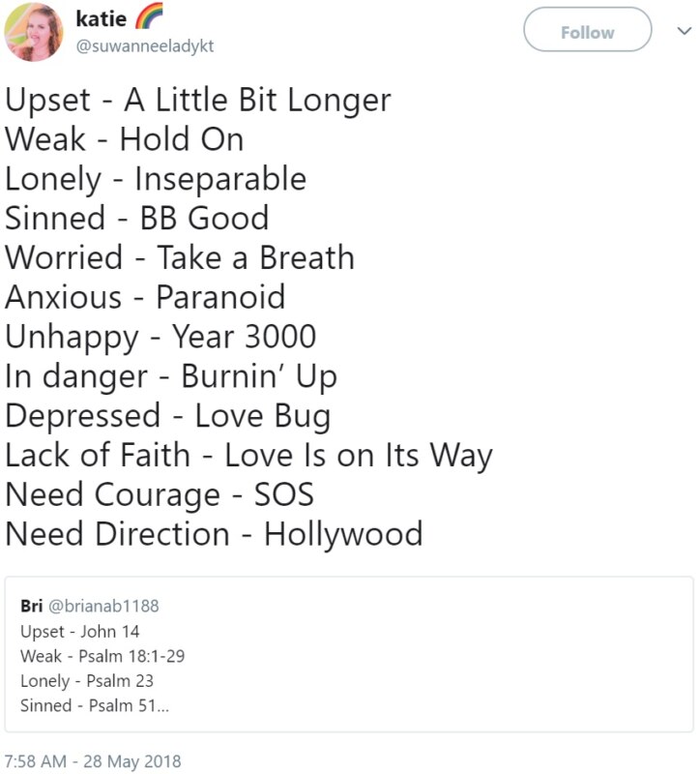Image resolution: width=700 pixels, height=774 pixels.
Task: Click the quoted 'Lonely - Psalm 23' line
Action: coord(87,681)
